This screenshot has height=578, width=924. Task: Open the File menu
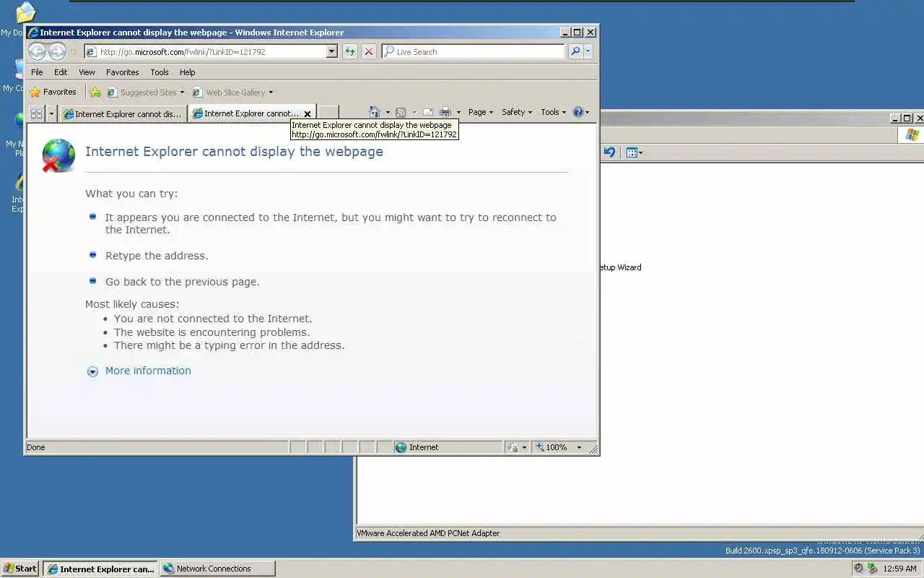click(x=37, y=72)
